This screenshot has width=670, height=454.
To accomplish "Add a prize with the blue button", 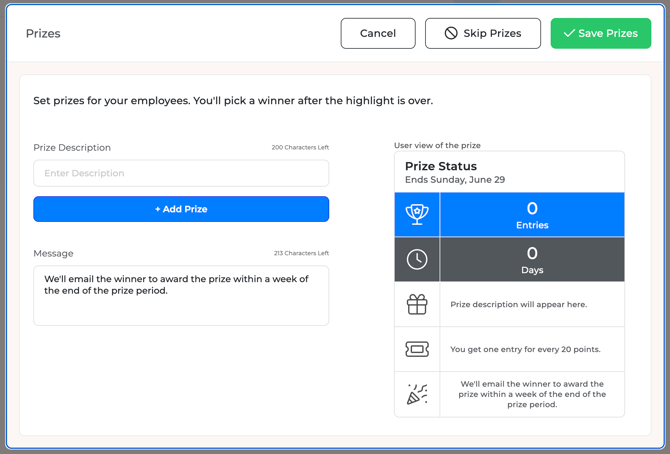I will [181, 209].
